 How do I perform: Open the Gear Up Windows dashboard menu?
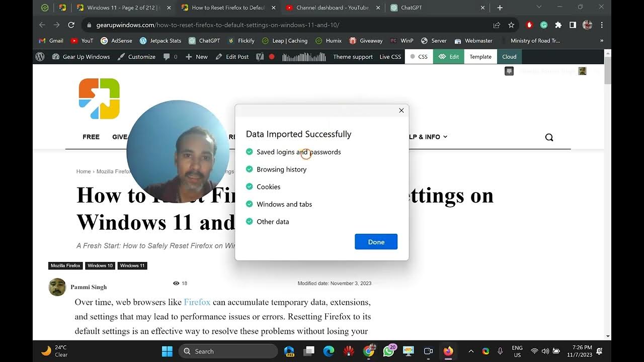click(x=81, y=57)
